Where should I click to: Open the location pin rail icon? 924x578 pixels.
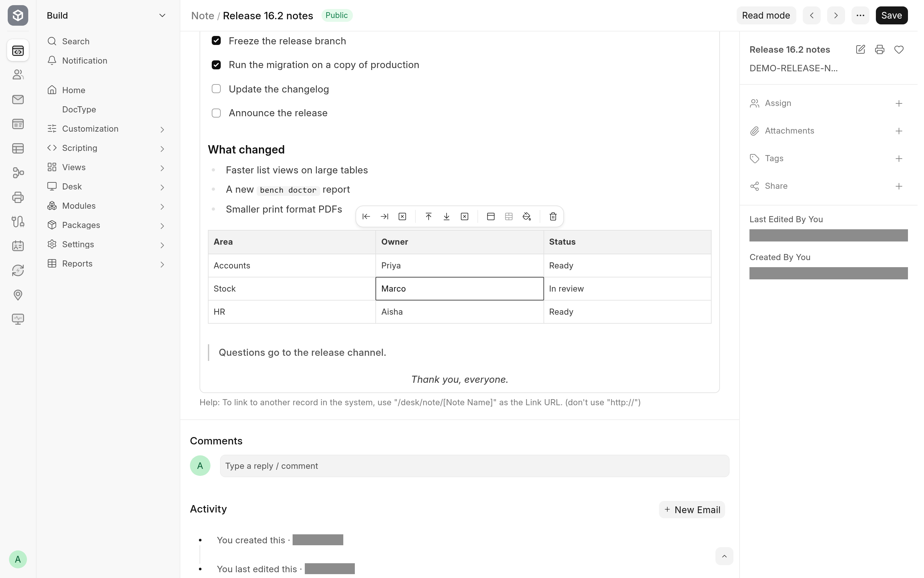coord(18,295)
